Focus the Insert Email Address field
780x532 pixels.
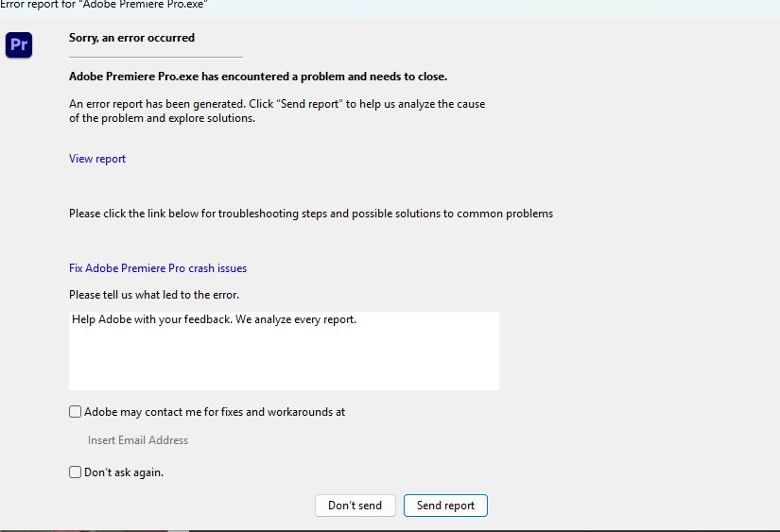point(138,440)
